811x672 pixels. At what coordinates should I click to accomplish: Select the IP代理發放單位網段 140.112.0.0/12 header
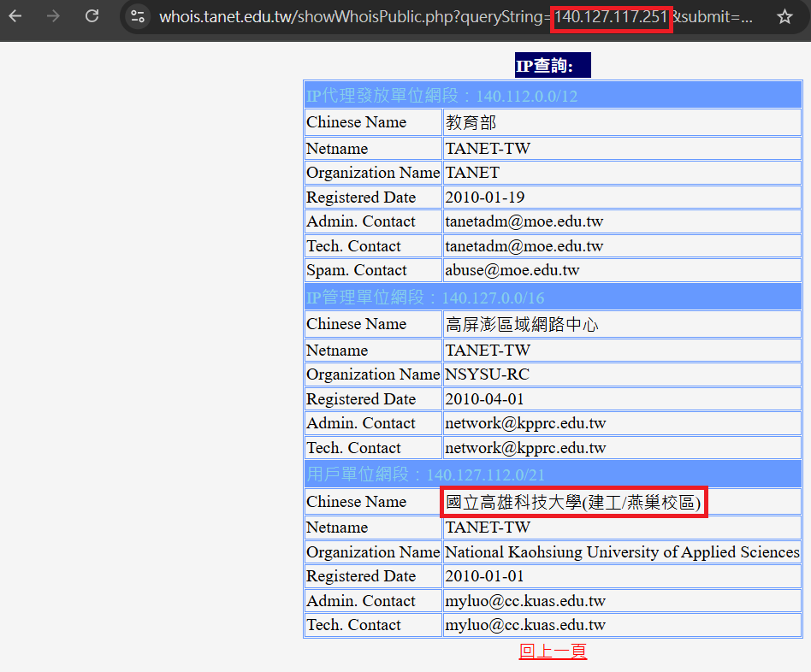tap(553, 95)
